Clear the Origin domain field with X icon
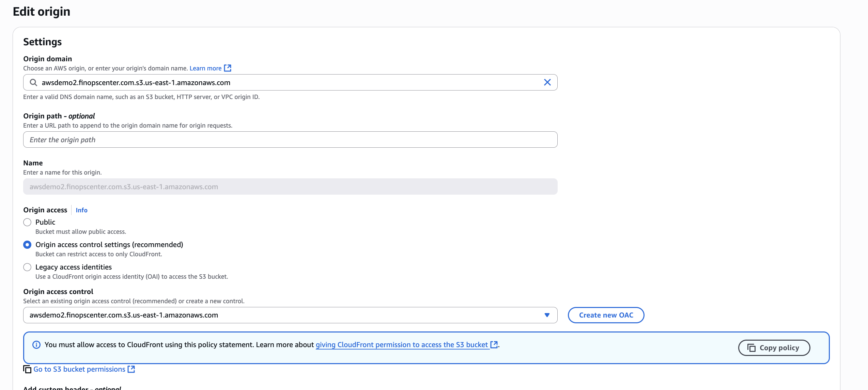 click(x=547, y=82)
